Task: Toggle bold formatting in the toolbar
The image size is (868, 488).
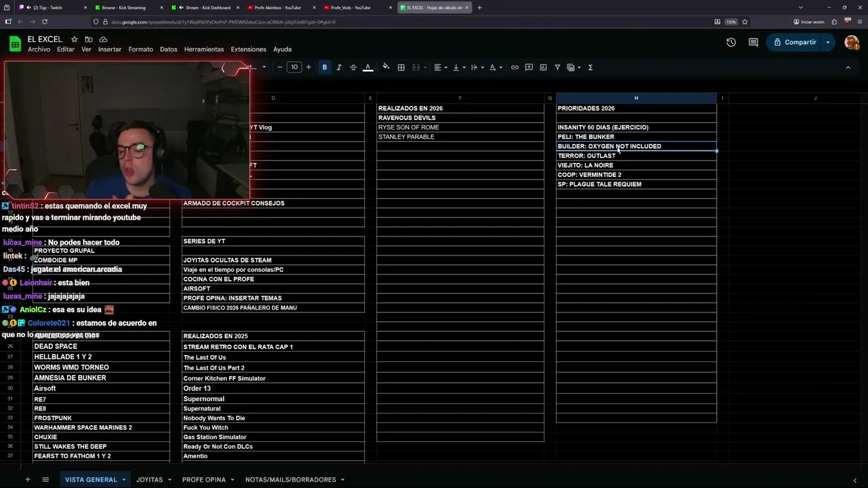Action: pos(325,67)
